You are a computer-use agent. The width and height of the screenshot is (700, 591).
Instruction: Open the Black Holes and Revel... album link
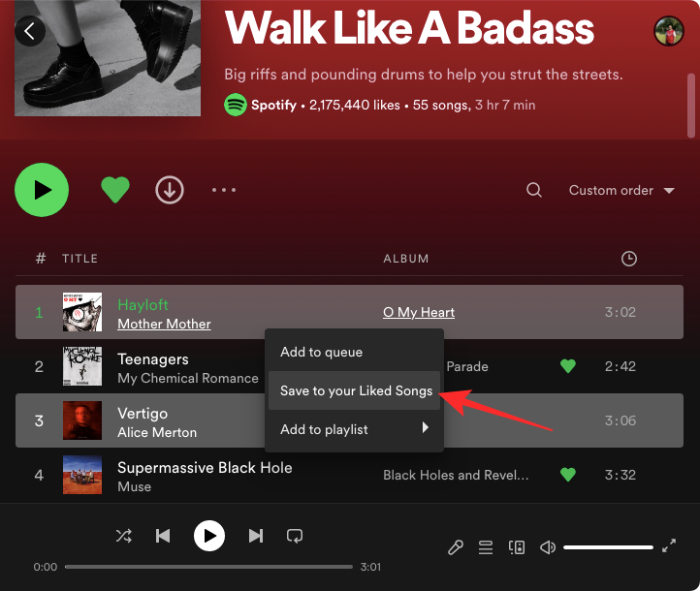click(456, 475)
